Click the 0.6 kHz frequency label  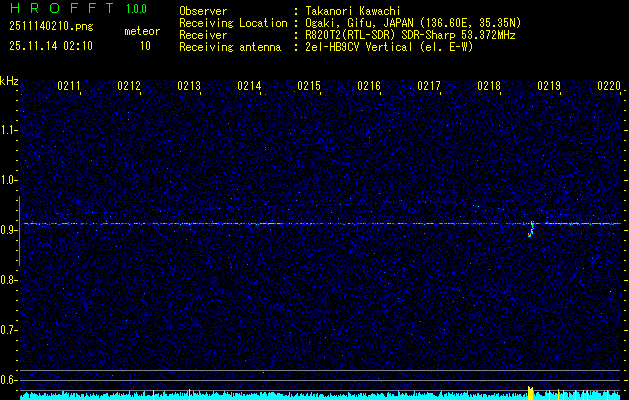[x=9, y=380]
